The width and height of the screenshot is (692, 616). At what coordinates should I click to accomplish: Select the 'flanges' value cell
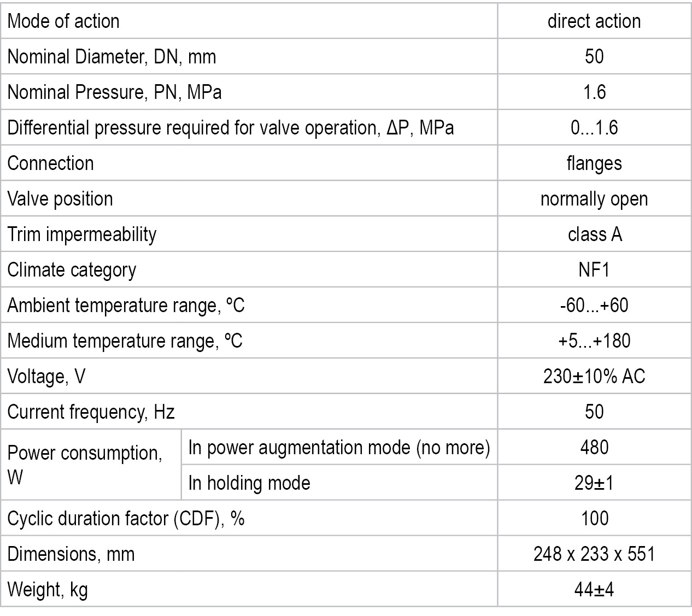pos(594,163)
